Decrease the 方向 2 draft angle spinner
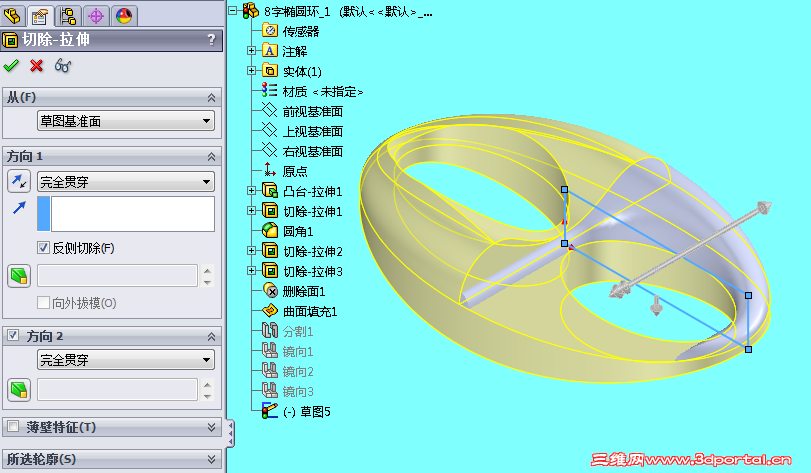The image size is (811, 473). (207, 396)
